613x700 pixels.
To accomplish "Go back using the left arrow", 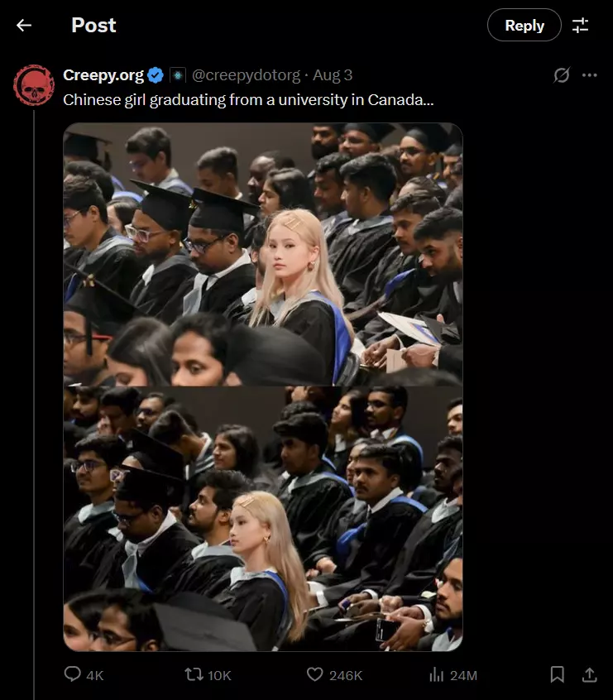I will click(24, 26).
